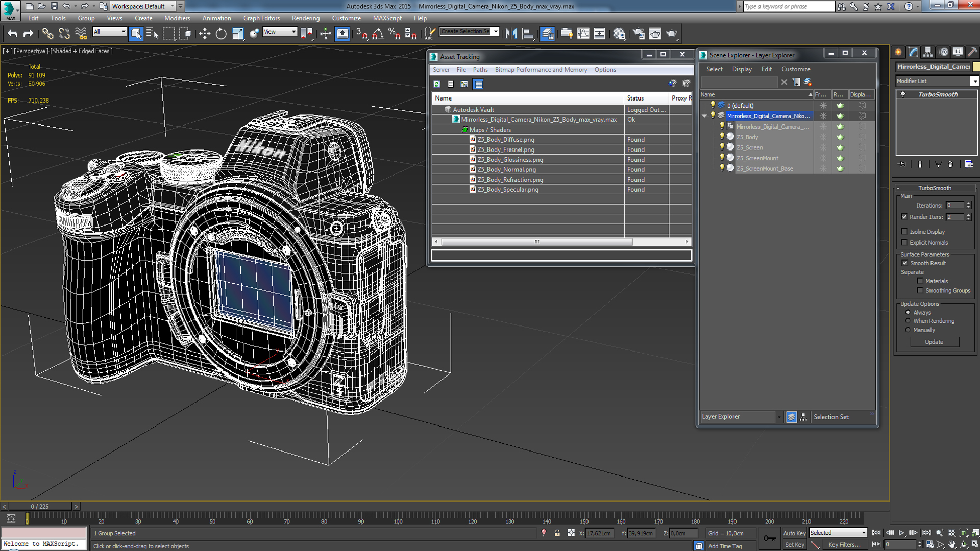The height and width of the screenshot is (551, 980).
Task: Toggle visibility bulb of 0 (default) layer
Action: coord(713,105)
